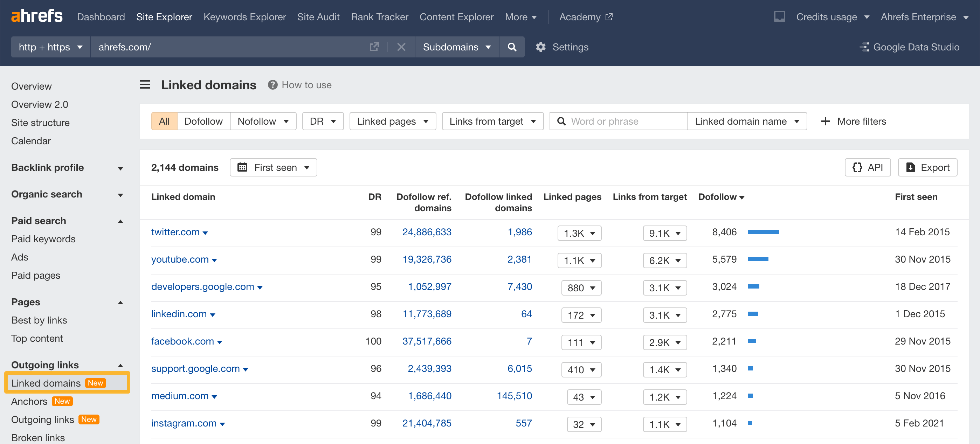Go to Dashboard

click(101, 17)
